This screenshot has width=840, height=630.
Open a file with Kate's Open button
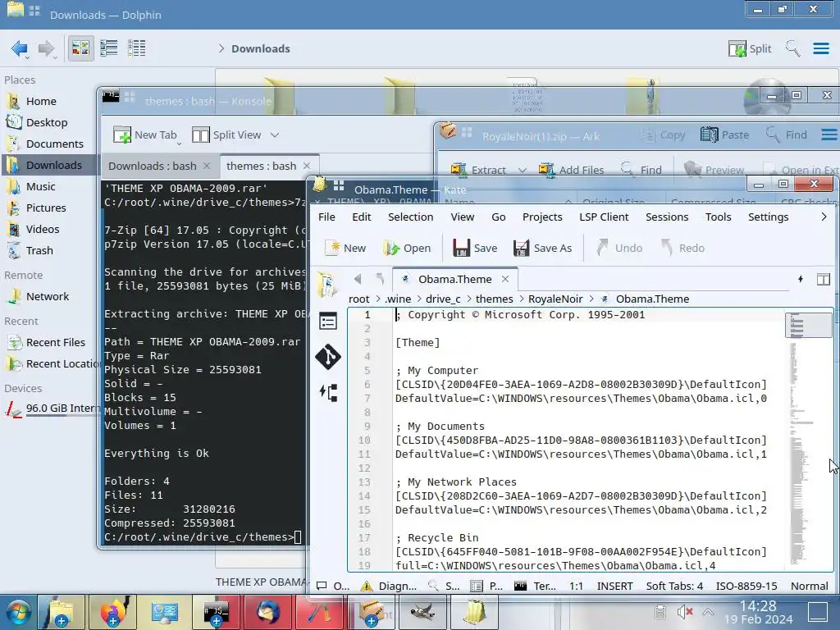(407, 248)
